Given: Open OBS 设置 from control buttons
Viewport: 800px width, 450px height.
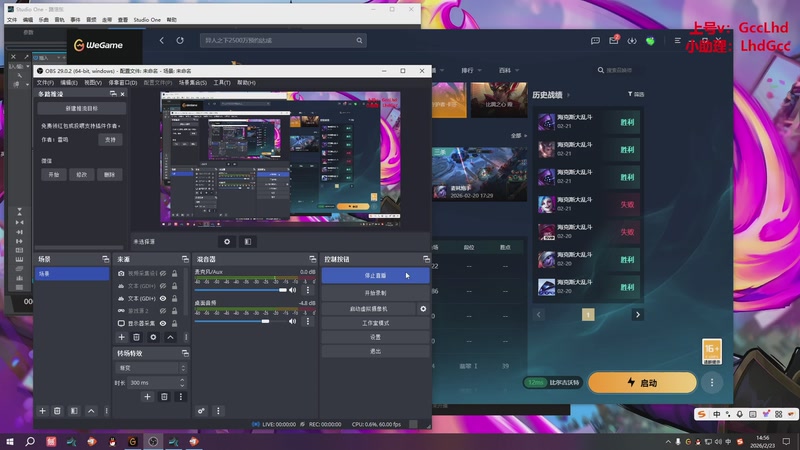Looking at the screenshot, I should [x=375, y=337].
